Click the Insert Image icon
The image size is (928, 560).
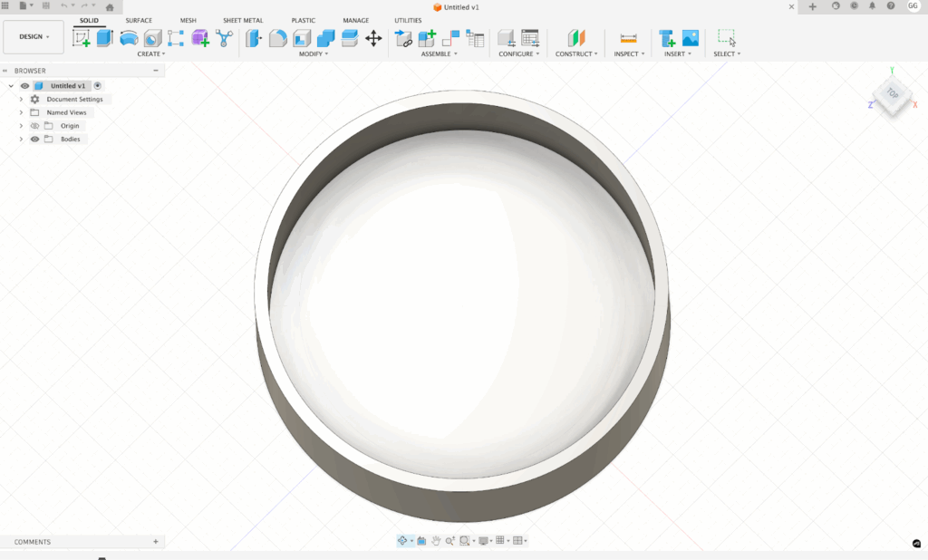point(691,38)
